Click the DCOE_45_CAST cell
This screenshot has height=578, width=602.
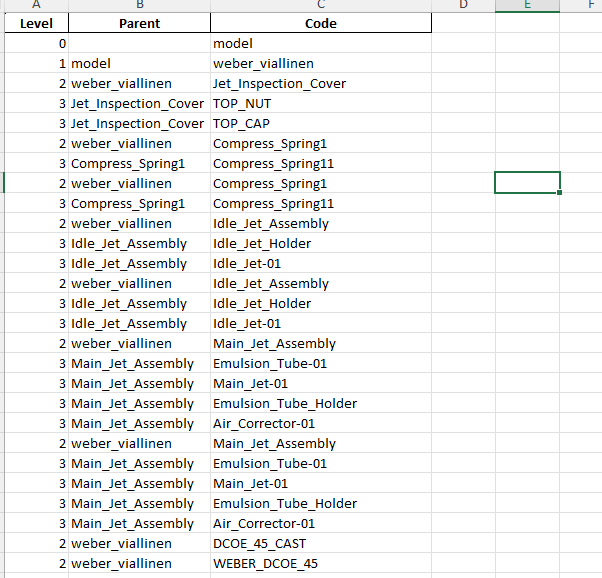(320, 543)
